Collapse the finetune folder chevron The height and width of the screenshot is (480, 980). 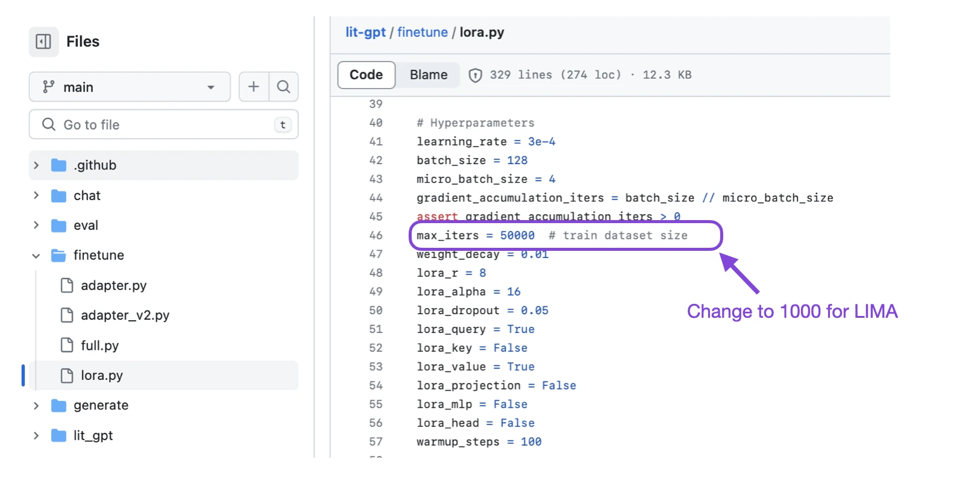36,256
